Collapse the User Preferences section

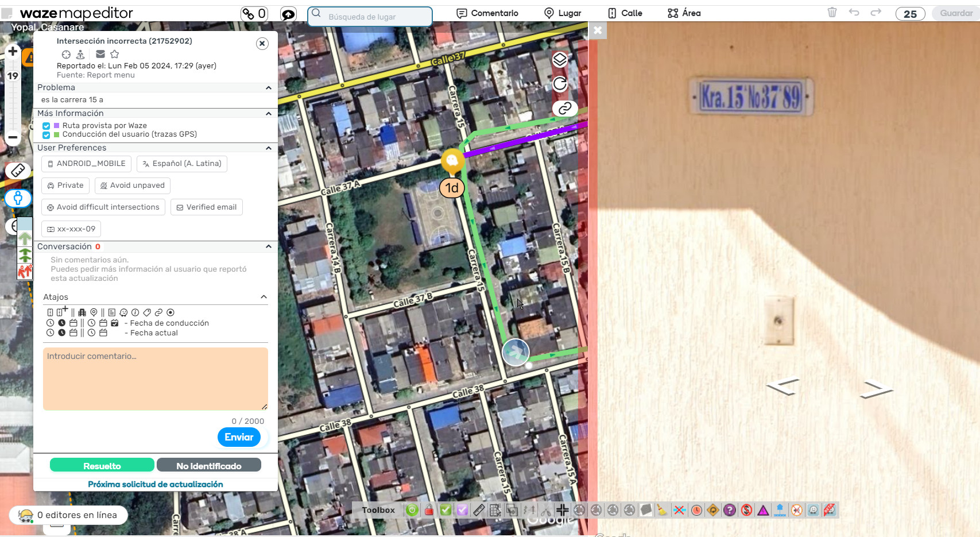[268, 148]
